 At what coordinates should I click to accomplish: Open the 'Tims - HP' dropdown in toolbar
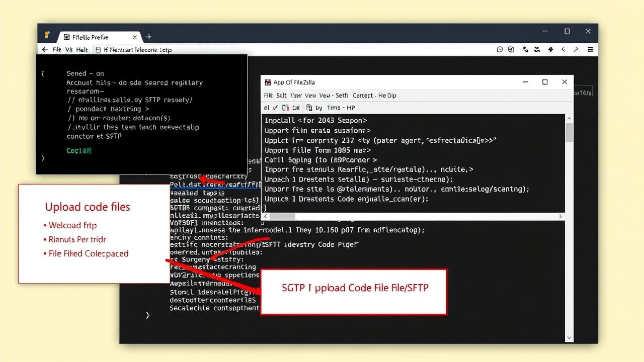[341, 108]
